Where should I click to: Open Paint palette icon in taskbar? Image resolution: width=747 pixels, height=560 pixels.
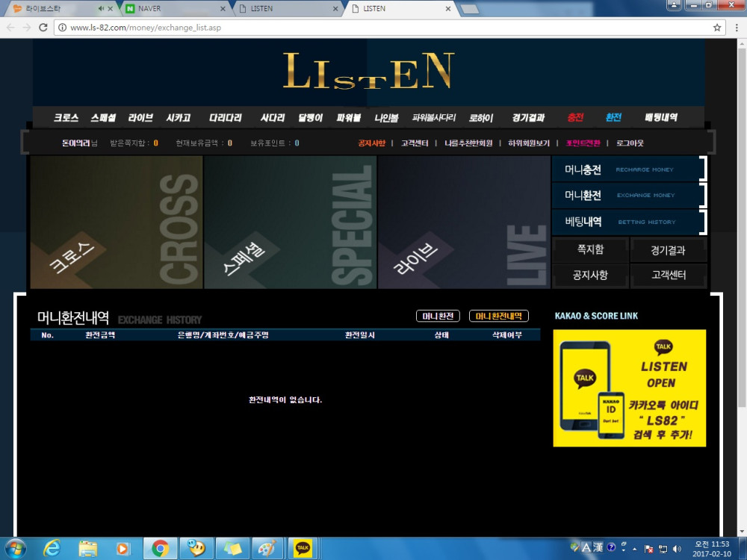pos(267,549)
